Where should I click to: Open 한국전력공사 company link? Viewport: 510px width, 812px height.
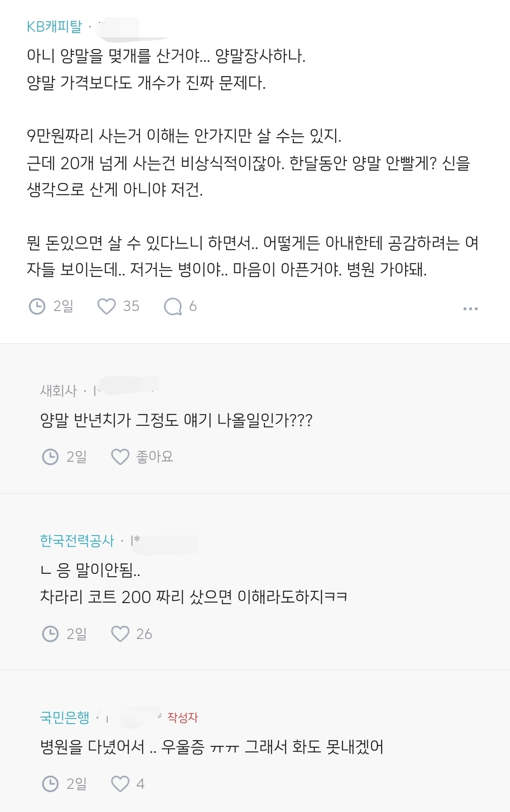click(x=77, y=541)
